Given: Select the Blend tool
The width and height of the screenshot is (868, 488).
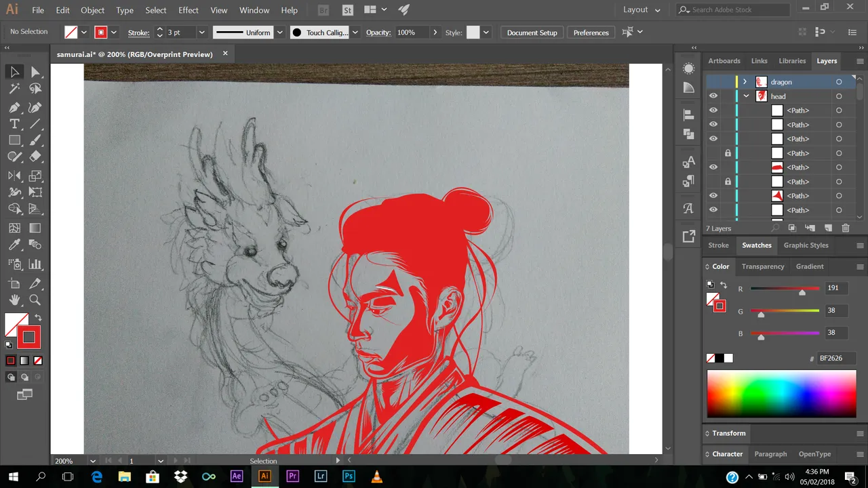Looking at the screenshot, I should pos(35,245).
